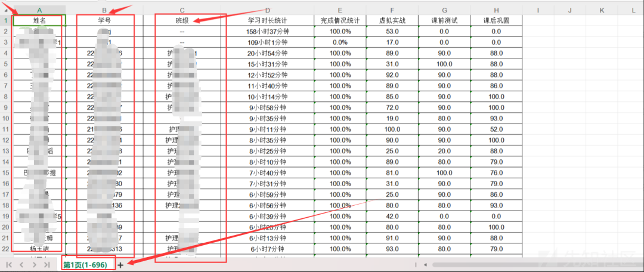This screenshot has height=272, width=644.
Task: Click the 学号 header cell
Action: pos(104,20)
